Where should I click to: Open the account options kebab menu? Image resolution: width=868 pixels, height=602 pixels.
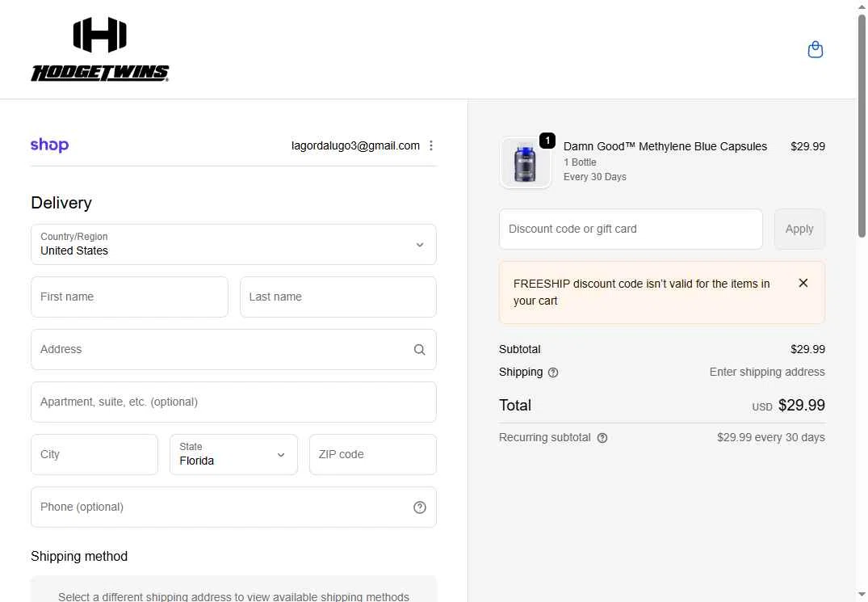click(431, 145)
